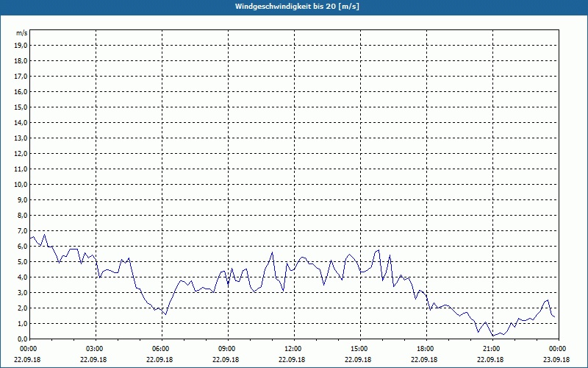Click the "22.09.18" date under 12:00
Image resolution: width=588 pixels, height=368 pixels.
coord(292,359)
